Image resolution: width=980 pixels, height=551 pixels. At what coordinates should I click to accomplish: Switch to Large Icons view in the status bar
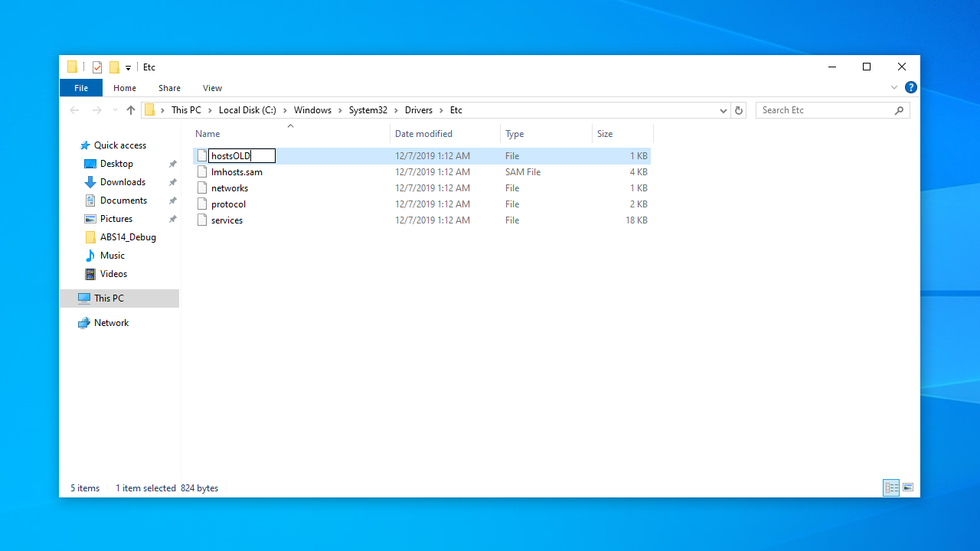[908, 487]
